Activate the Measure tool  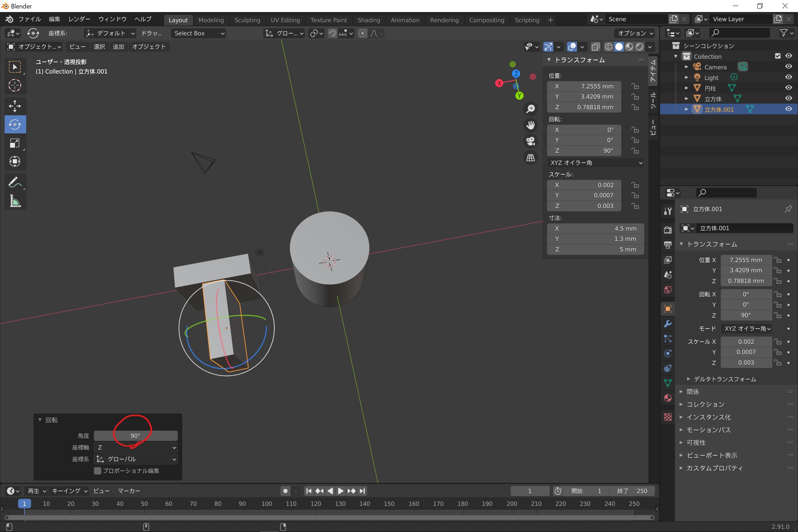(15, 201)
